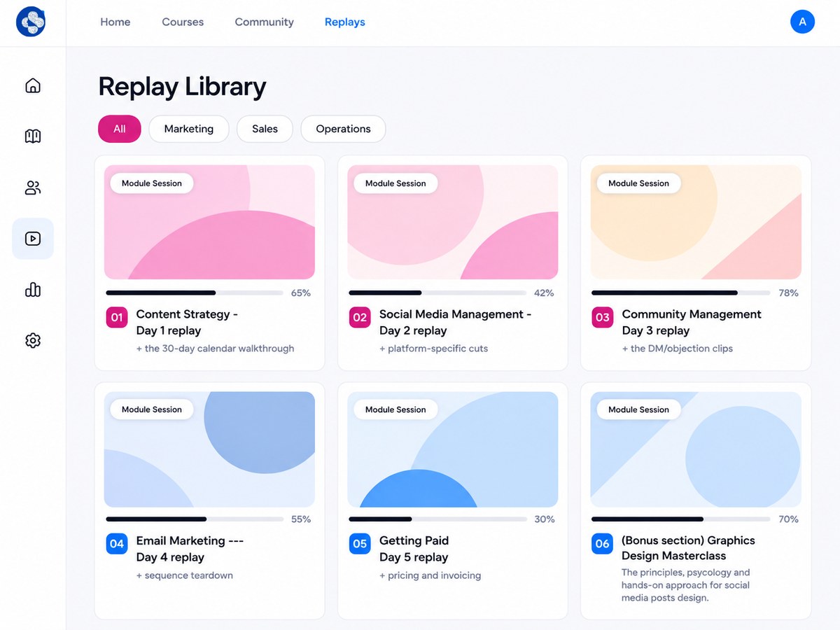Open Getting Paid replay thumbnail
This screenshot has width=840, height=630.
tap(453, 449)
